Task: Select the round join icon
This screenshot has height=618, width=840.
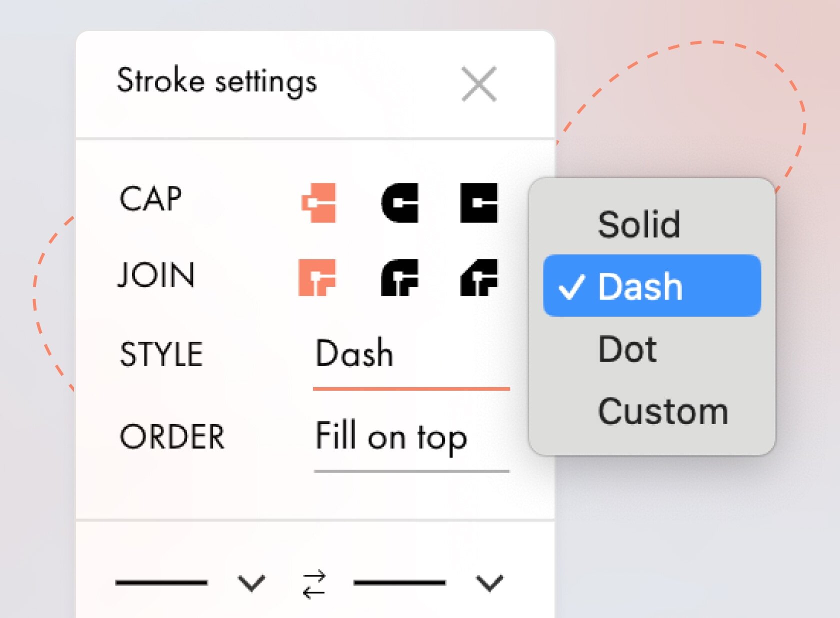Action: [399, 277]
